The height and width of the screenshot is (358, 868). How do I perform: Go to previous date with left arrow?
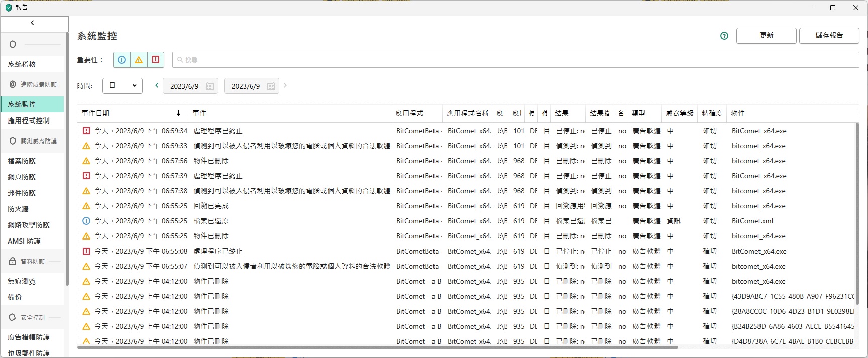[157, 85]
